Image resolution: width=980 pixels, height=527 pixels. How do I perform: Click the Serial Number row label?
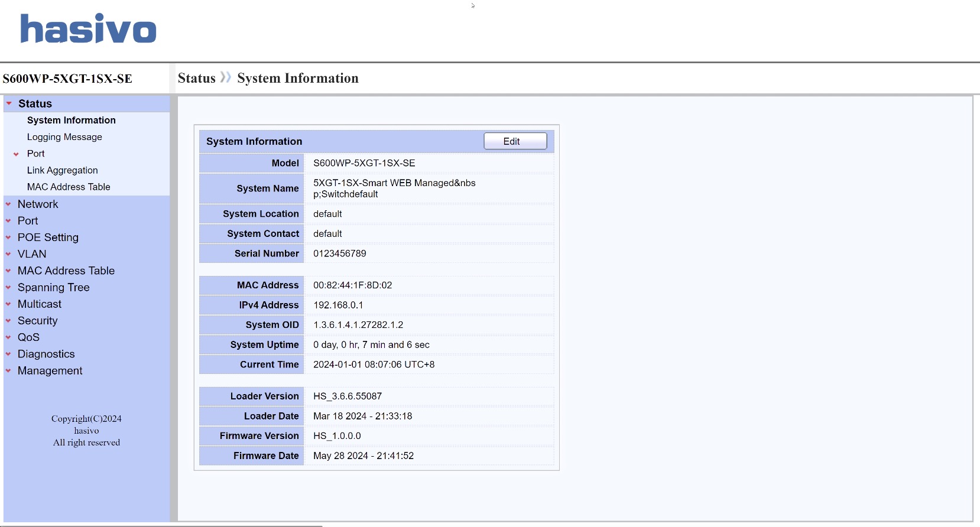click(267, 253)
